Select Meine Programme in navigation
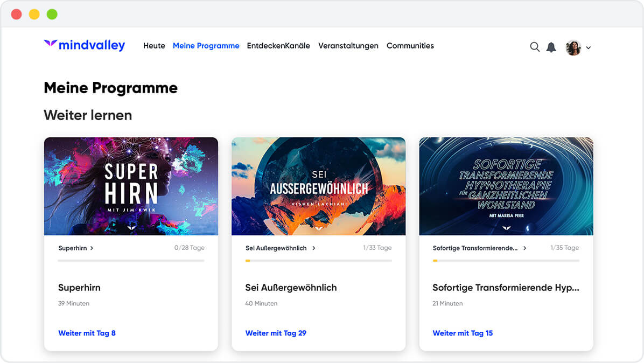The width and height of the screenshot is (644, 363). pyautogui.click(x=206, y=46)
